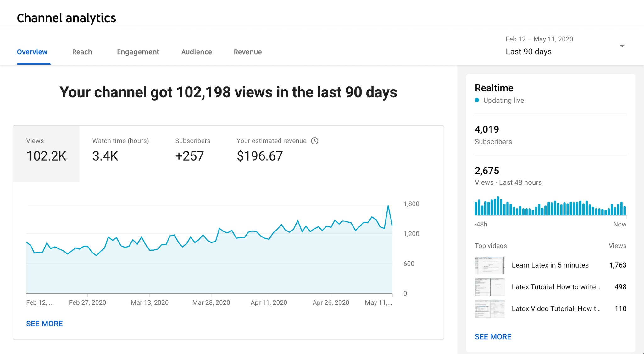Image resolution: width=644 pixels, height=354 pixels.
Task: Select the Subscribers +257 metric
Action: point(192,150)
